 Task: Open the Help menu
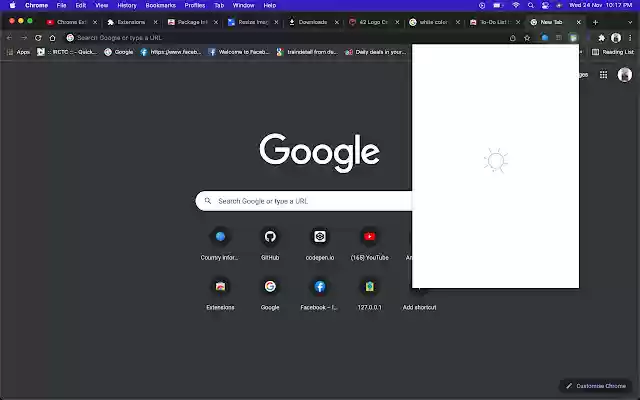click(269, 5)
